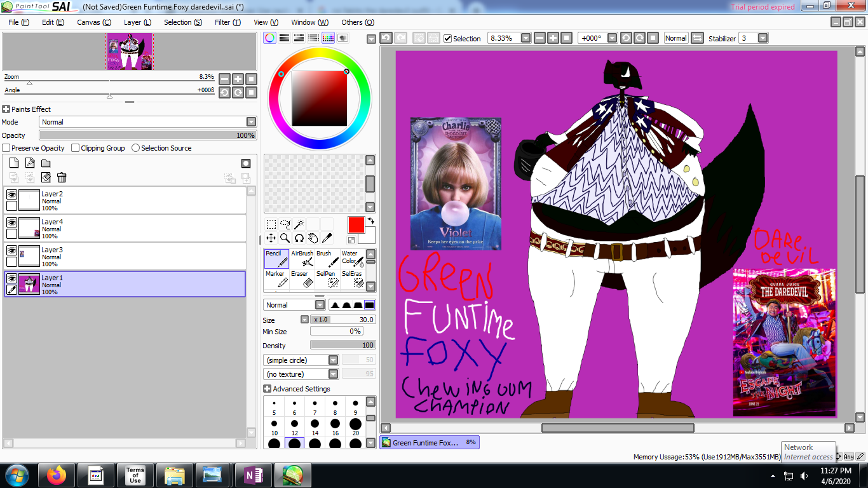Select the Lasso selection tool
Screen dimensions: 868x488
tap(285, 224)
